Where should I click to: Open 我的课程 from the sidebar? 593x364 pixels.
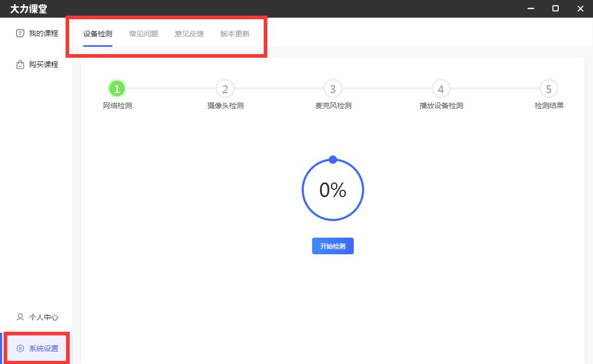38,33
